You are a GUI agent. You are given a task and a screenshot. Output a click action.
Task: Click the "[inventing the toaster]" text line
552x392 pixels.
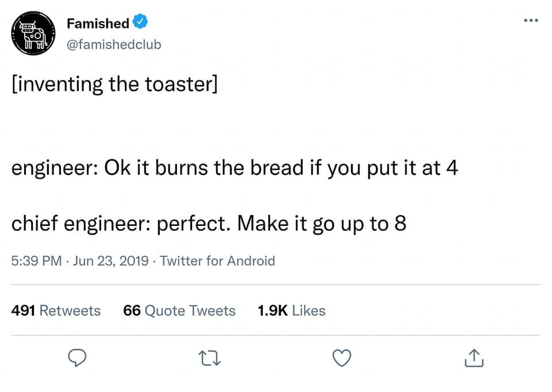(115, 85)
